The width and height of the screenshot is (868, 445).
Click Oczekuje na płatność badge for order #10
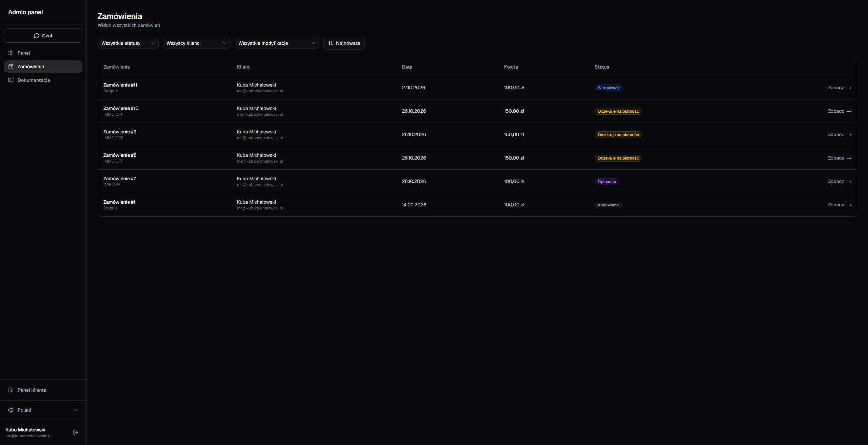click(x=618, y=111)
